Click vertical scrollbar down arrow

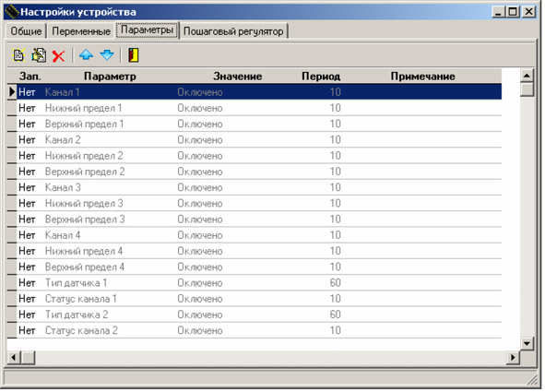point(527,343)
